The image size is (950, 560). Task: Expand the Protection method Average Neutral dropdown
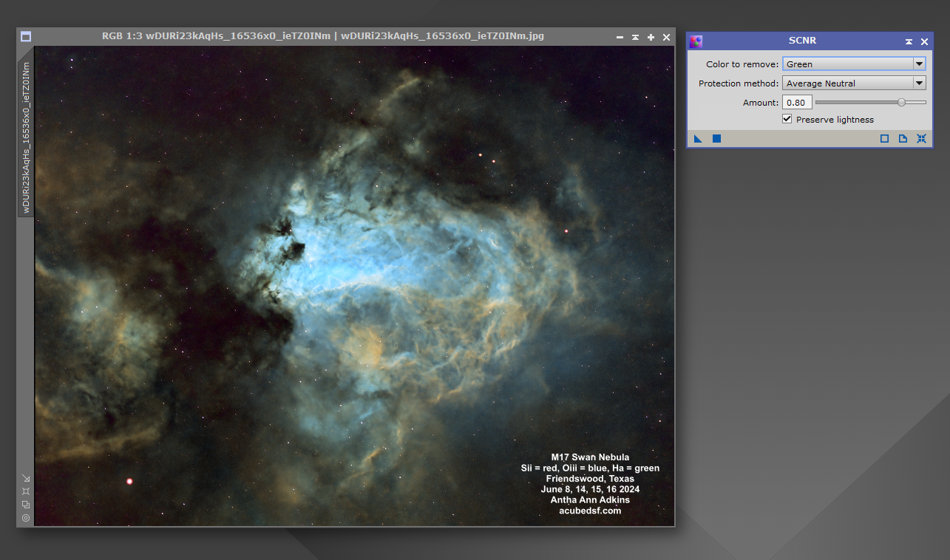tap(854, 83)
